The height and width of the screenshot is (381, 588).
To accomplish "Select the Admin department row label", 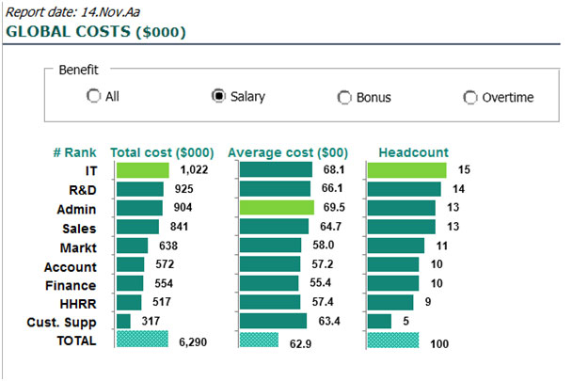I will click(76, 209).
